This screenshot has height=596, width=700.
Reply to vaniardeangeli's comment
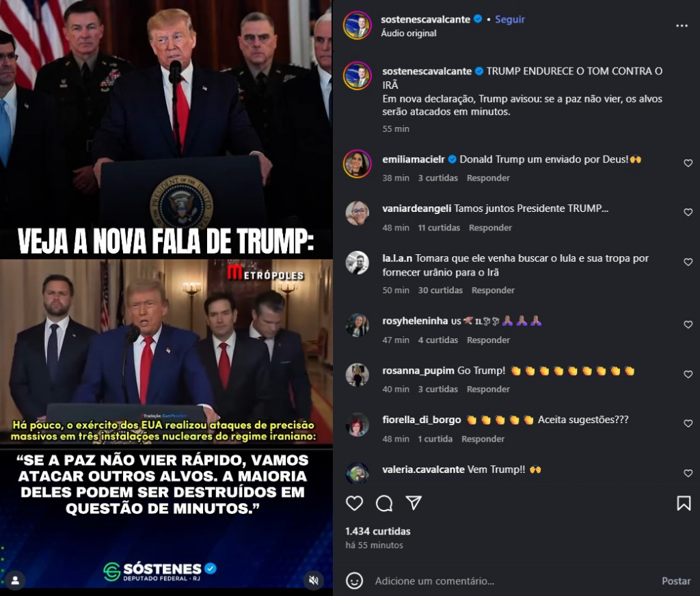coord(490,228)
